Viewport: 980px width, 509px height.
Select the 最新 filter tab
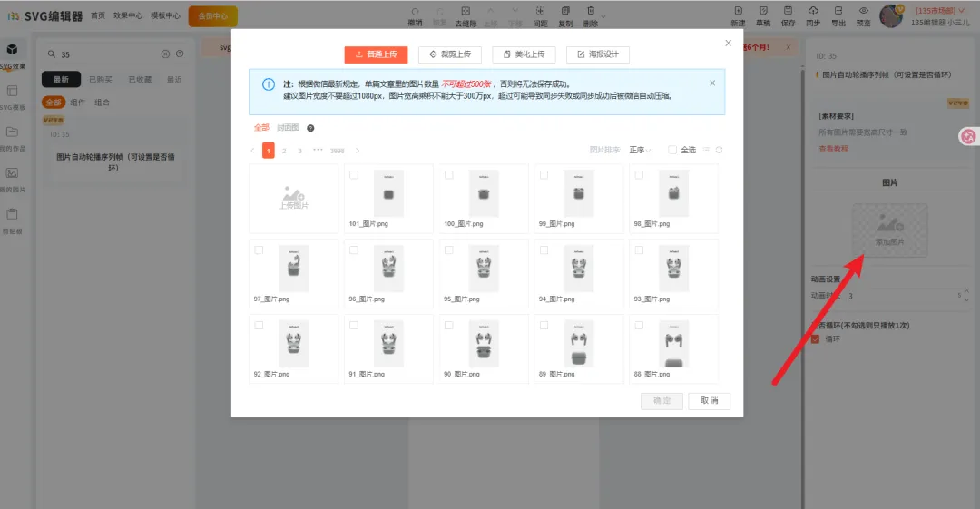[62, 80]
